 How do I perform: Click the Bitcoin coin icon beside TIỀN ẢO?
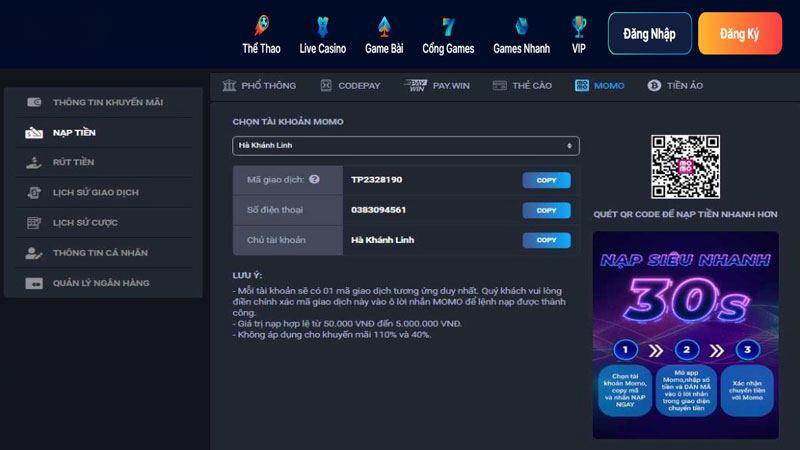click(654, 85)
